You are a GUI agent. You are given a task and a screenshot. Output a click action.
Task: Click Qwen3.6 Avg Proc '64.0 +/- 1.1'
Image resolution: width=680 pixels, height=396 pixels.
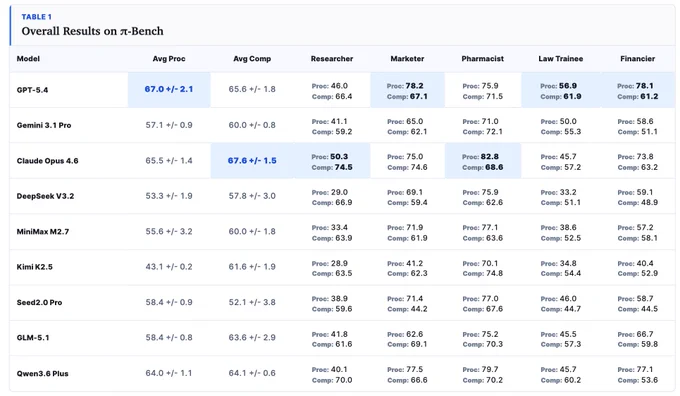169,373
